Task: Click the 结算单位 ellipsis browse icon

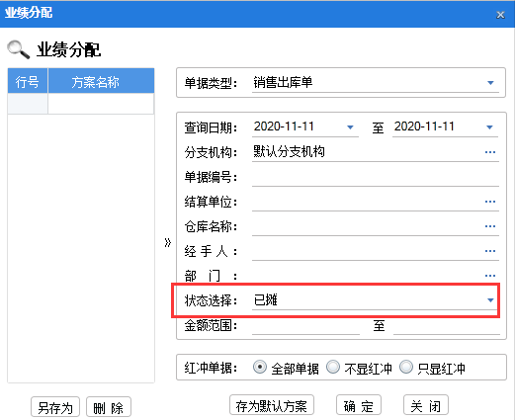Action: coord(490,202)
